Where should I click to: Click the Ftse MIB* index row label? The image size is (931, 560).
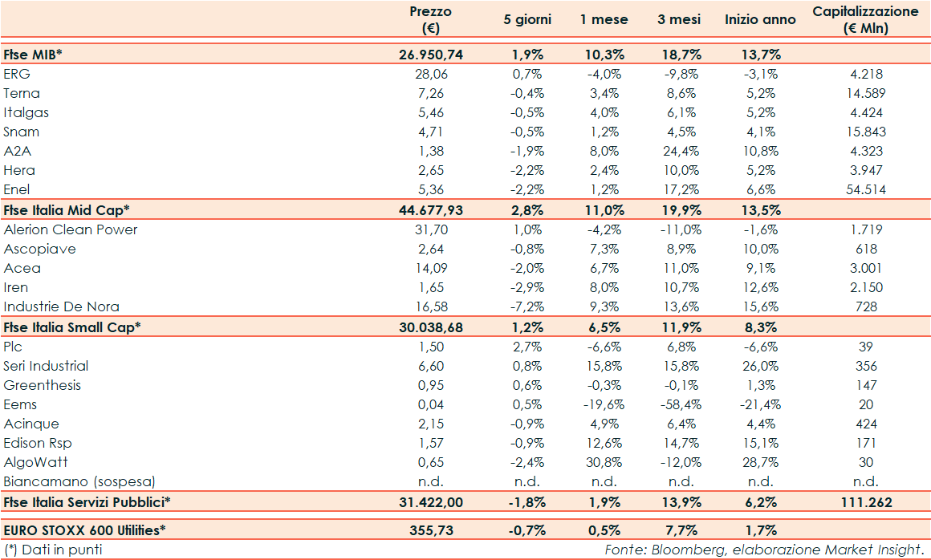[x=33, y=55]
